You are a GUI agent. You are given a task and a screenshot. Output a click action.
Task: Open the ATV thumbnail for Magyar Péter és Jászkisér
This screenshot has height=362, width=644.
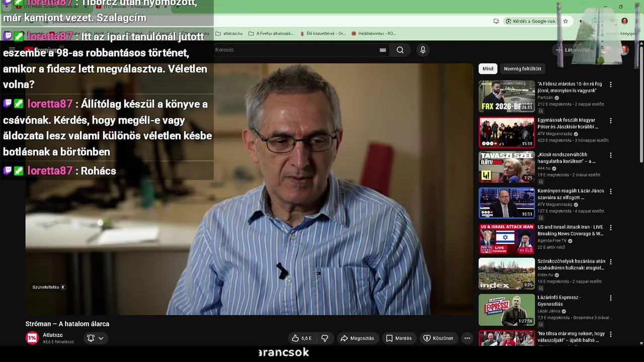click(507, 132)
